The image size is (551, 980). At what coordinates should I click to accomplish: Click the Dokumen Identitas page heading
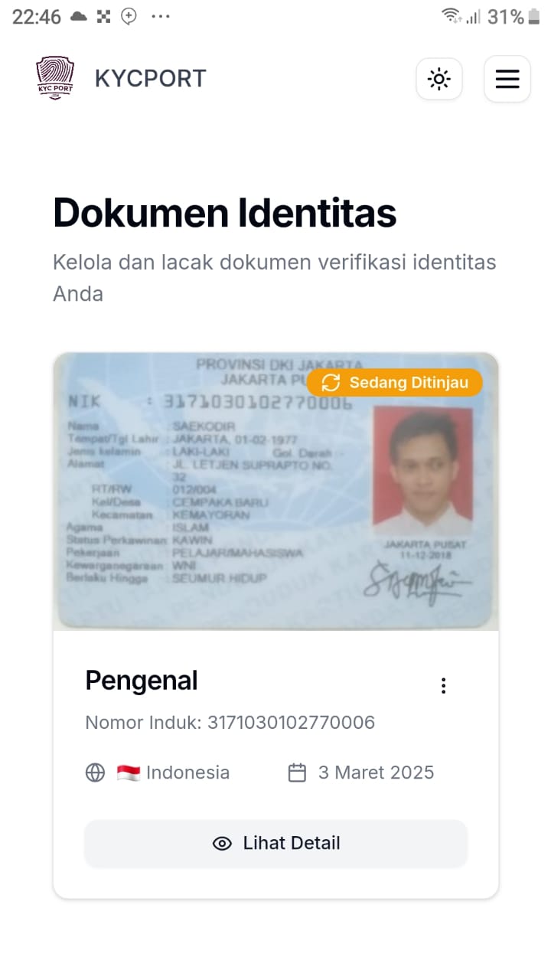[225, 213]
